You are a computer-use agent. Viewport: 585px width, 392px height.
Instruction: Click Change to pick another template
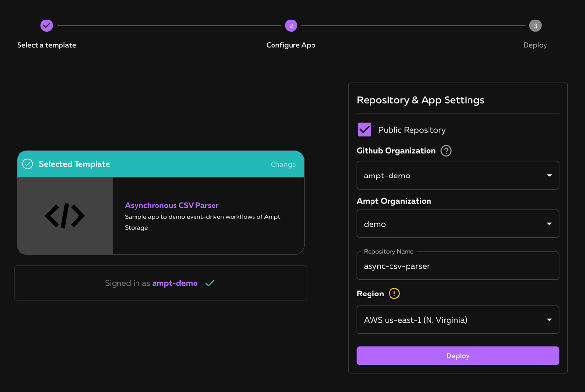pos(283,165)
